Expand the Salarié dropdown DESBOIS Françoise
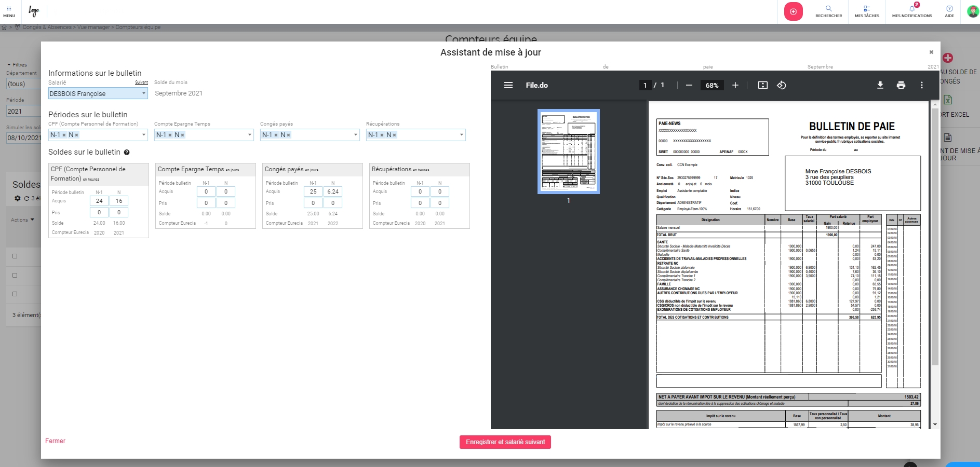The image size is (980, 467). (x=144, y=93)
